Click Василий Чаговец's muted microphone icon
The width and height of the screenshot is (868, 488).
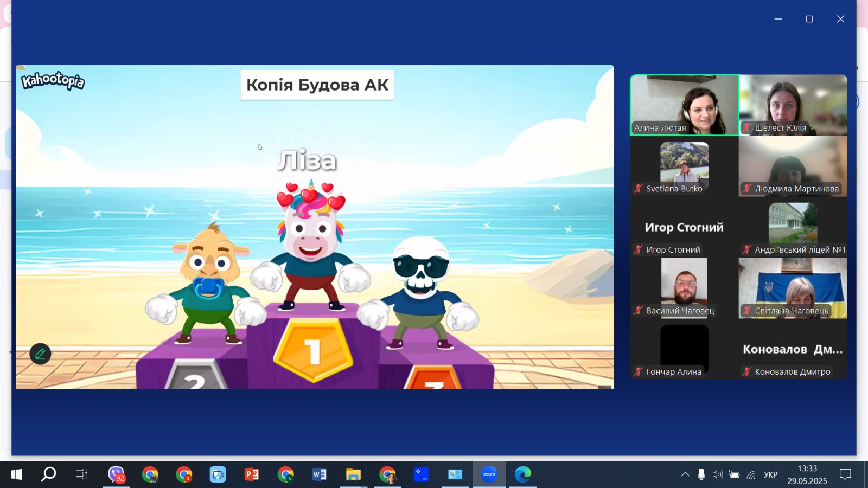click(x=639, y=311)
